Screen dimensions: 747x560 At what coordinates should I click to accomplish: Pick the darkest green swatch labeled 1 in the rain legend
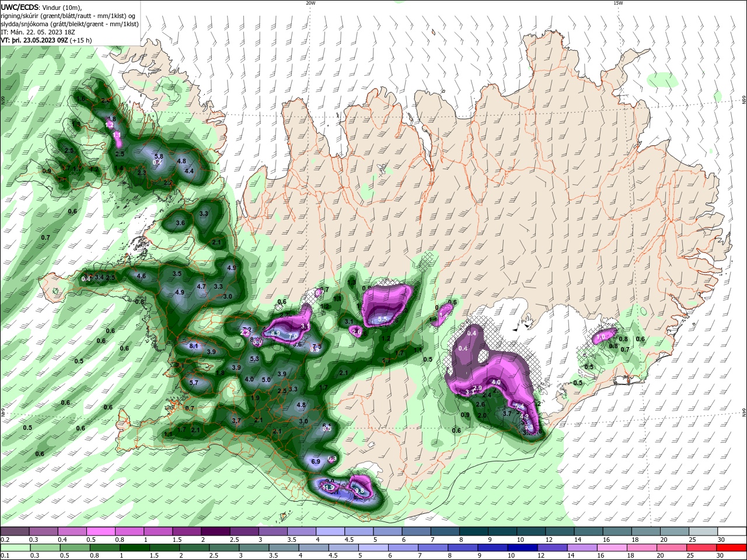click(135, 548)
